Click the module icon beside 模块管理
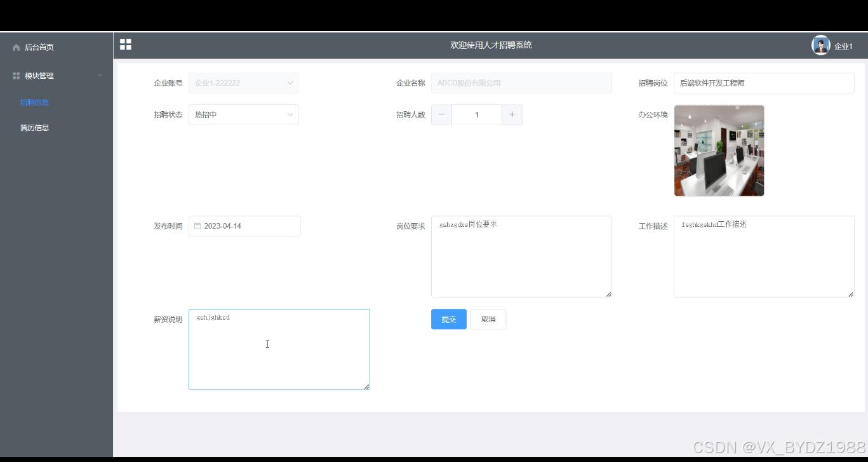The width and height of the screenshot is (868, 462). click(x=17, y=76)
